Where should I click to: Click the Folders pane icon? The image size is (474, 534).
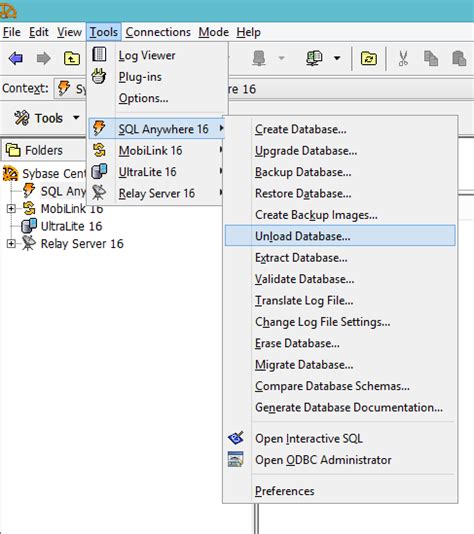click(13, 150)
